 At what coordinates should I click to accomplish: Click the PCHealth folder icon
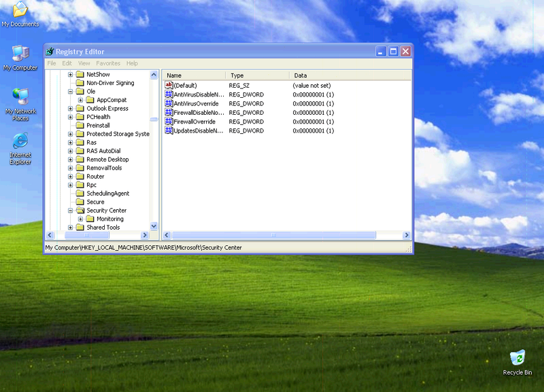[80, 117]
